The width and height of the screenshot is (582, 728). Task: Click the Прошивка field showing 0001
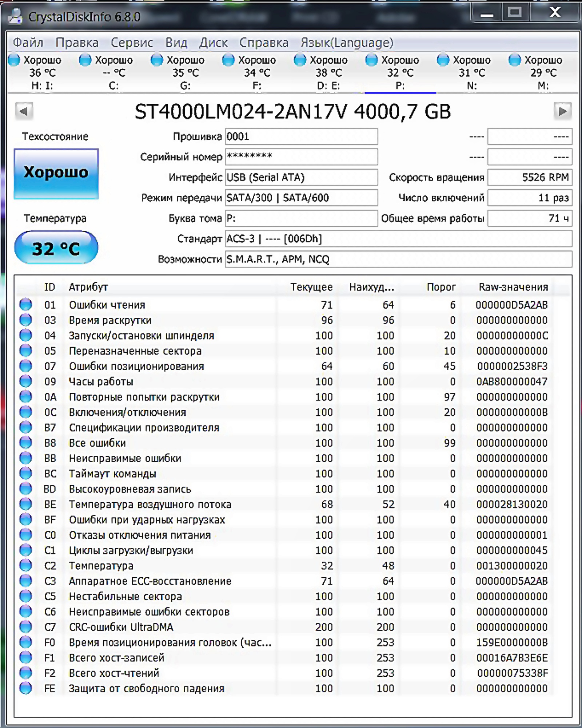tap(301, 136)
